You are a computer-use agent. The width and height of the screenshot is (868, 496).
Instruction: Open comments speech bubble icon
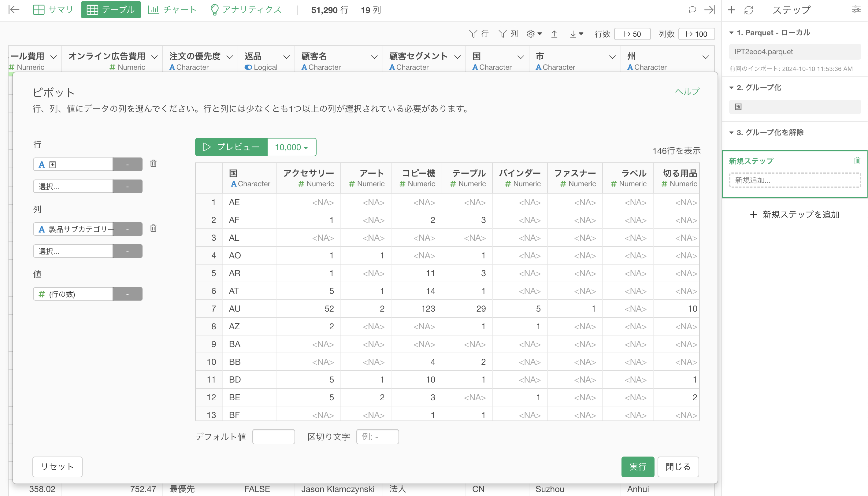tap(692, 9)
